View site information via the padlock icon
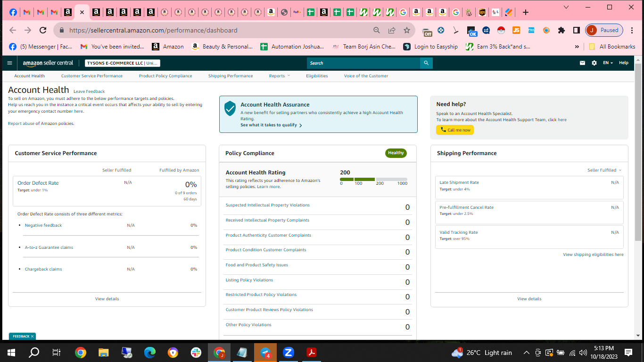 click(61, 30)
